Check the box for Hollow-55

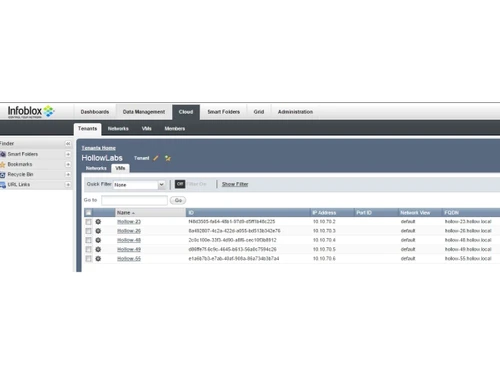coord(88,259)
